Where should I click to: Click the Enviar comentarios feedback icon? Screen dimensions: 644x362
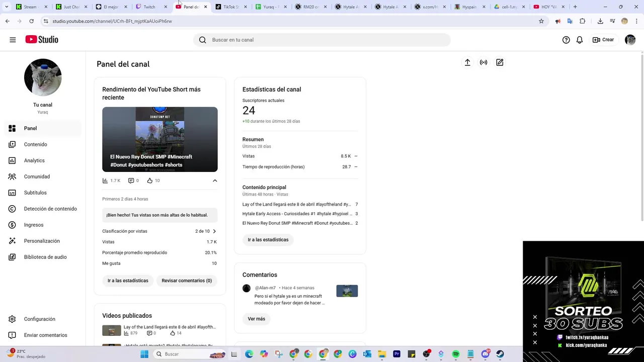pyautogui.click(x=13, y=335)
